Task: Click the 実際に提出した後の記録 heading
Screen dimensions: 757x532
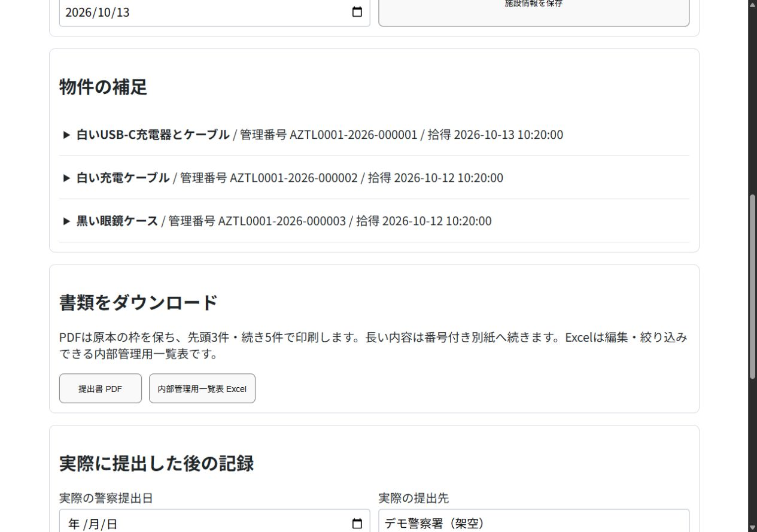Action: [x=157, y=463]
